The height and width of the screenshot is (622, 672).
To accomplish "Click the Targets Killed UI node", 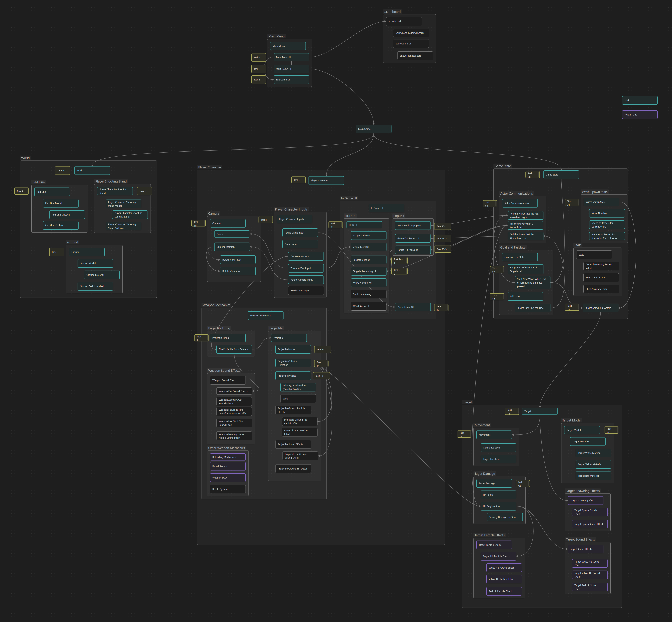I will [369, 260].
